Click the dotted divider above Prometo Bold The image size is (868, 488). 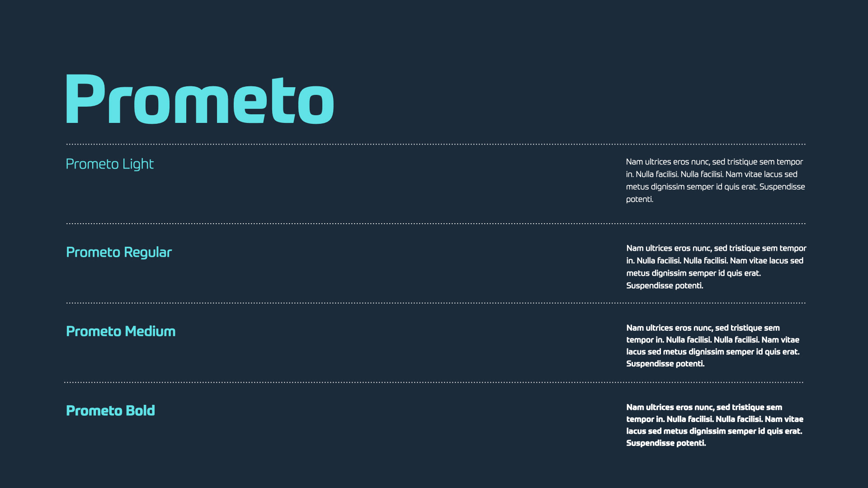tap(434, 382)
